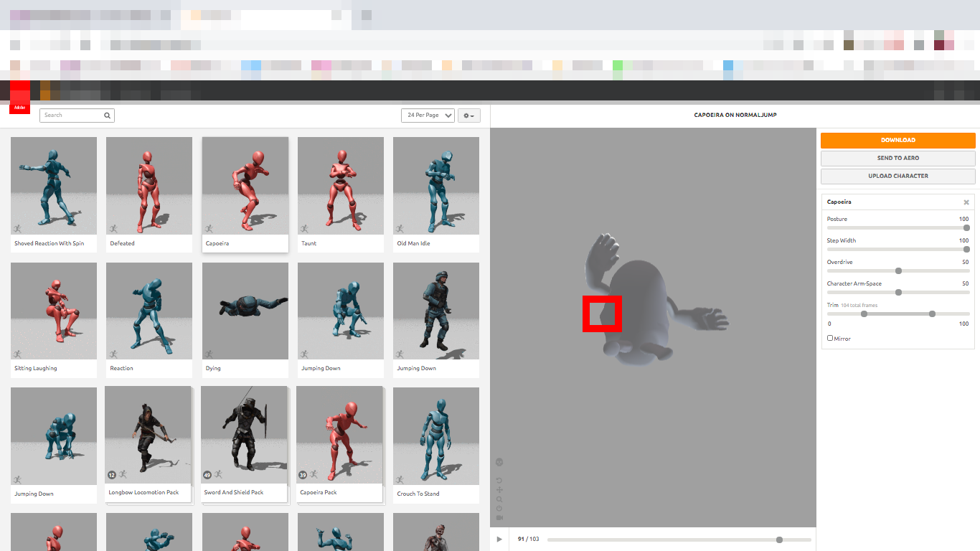
Task: Toggle skeleton view skull icon
Action: click(x=499, y=462)
